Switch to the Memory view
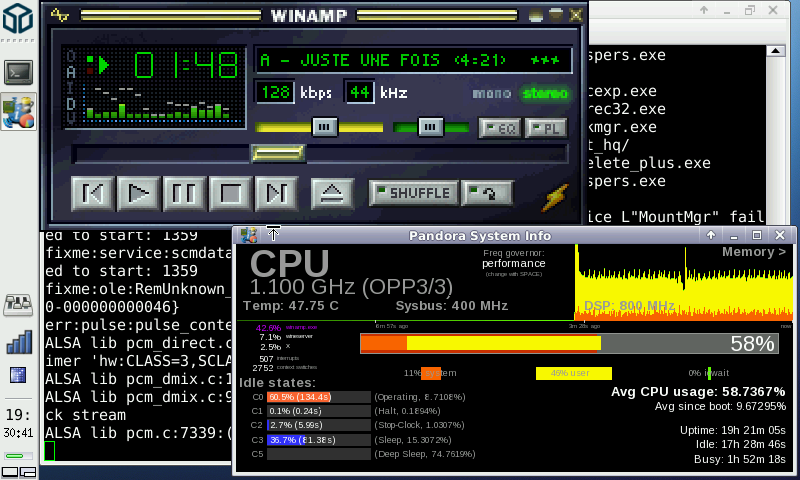The width and height of the screenshot is (800, 480). click(754, 252)
